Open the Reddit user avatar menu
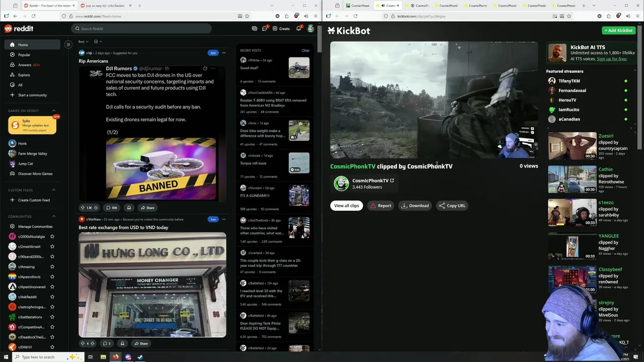 [311, 29]
